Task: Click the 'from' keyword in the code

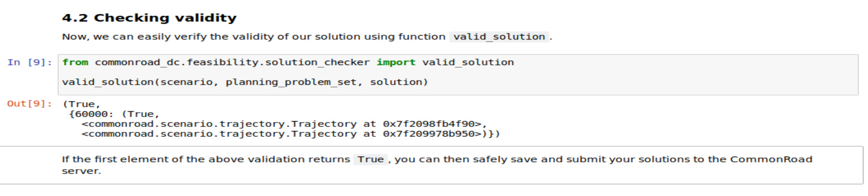Action: point(75,62)
